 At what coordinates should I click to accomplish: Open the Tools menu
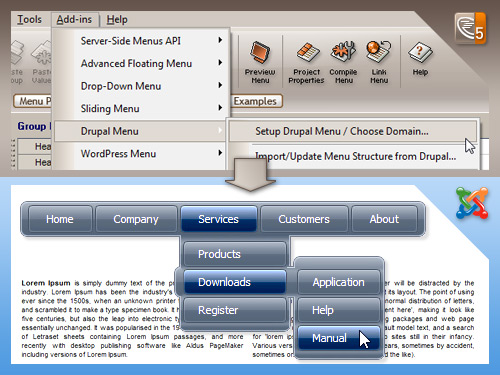tap(29, 19)
